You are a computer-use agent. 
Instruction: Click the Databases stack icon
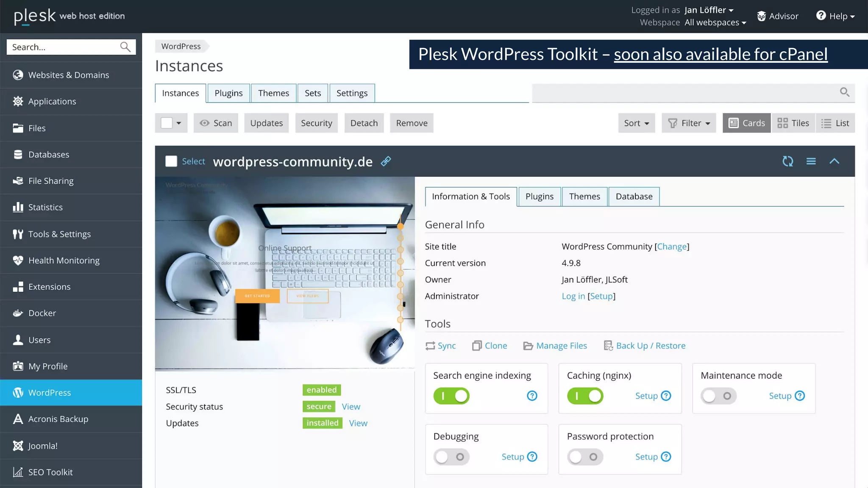click(18, 154)
